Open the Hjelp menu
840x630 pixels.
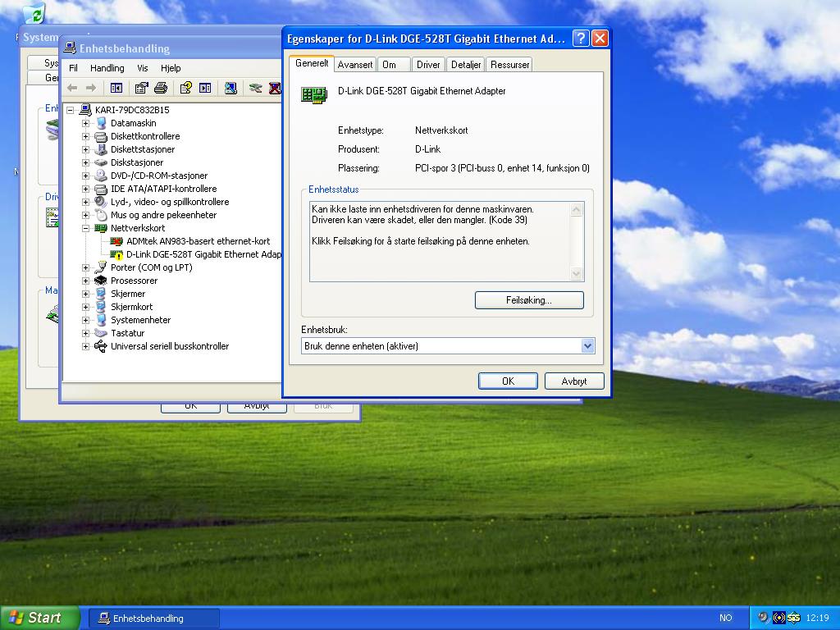(x=171, y=68)
